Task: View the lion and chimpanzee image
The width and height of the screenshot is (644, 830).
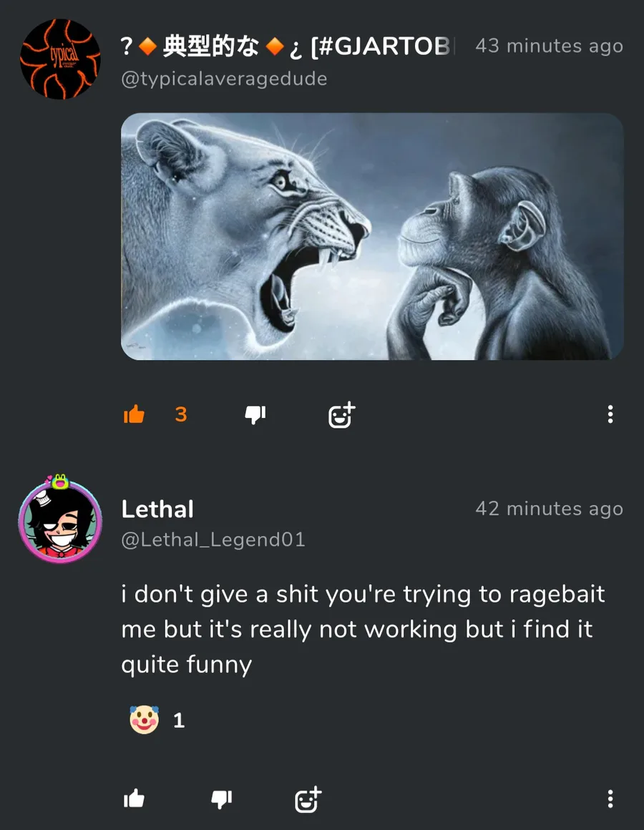Action: click(372, 236)
